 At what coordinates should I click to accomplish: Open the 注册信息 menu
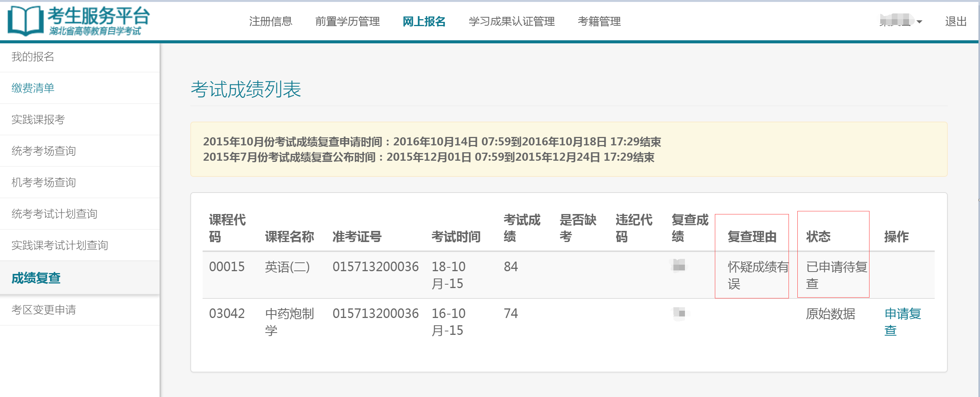click(271, 21)
